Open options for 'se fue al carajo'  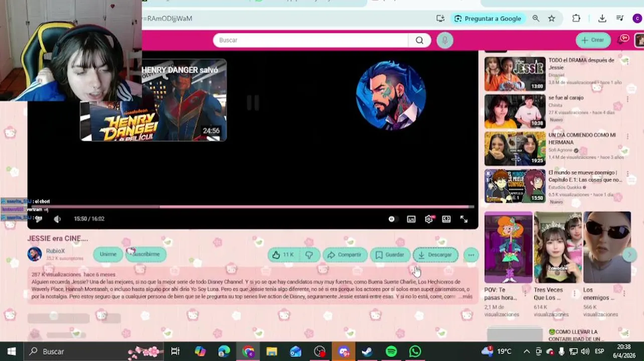click(627, 99)
